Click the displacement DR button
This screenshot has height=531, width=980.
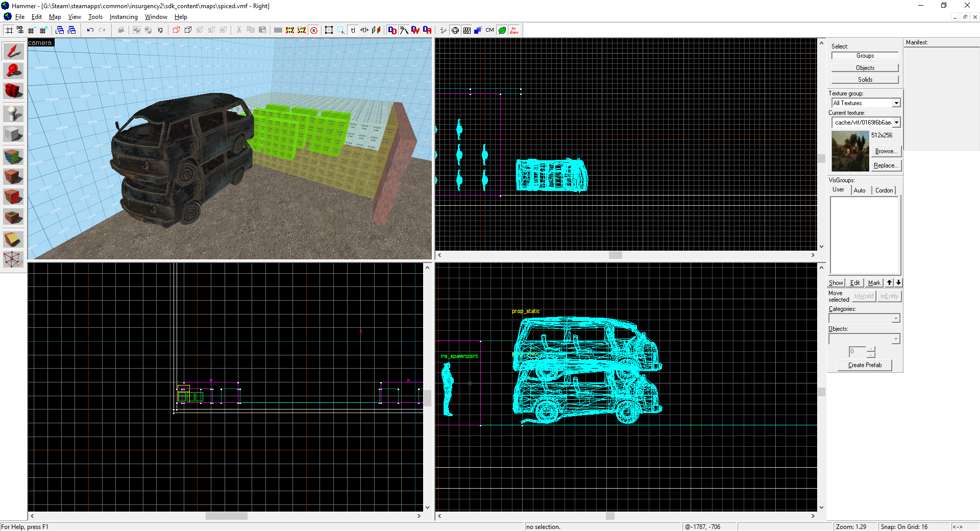pos(427,30)
